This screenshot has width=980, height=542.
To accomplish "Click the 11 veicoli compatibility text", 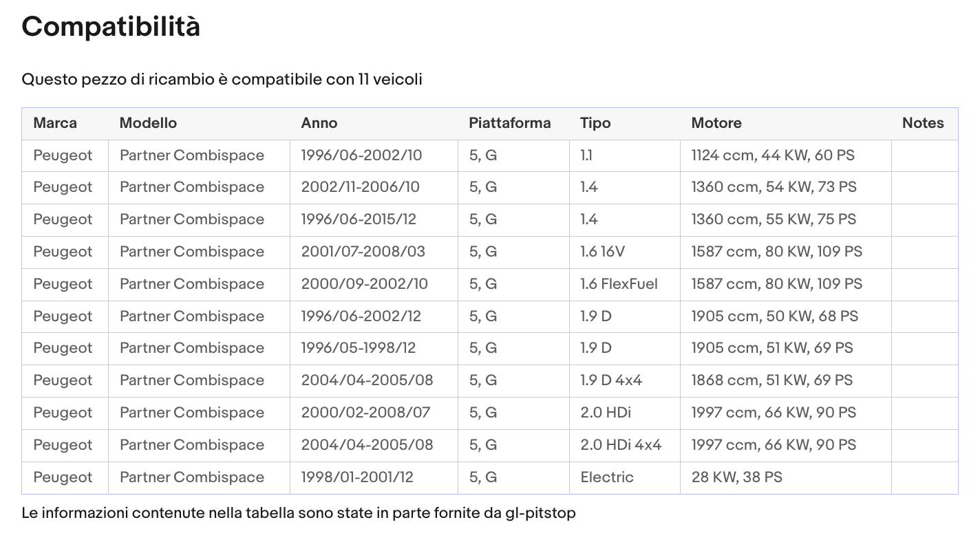I will (x=223, y=79).
